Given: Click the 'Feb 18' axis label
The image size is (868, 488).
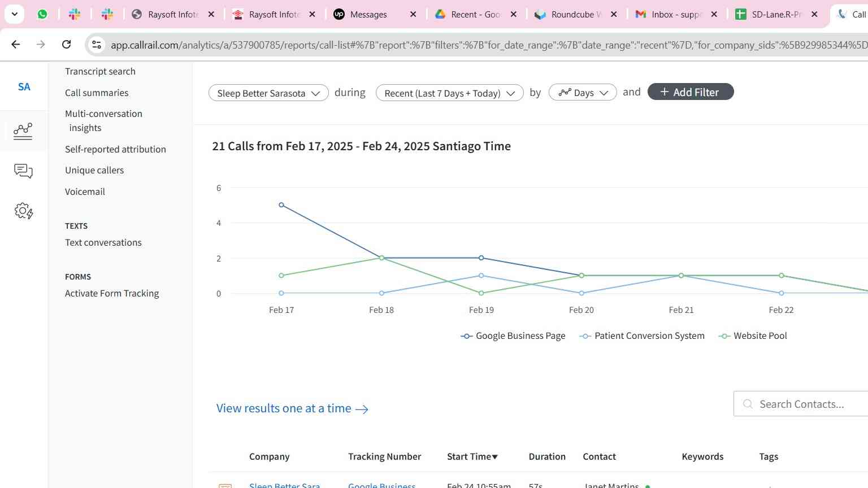Looking at the screenshot, I should (x=381, y=310).
